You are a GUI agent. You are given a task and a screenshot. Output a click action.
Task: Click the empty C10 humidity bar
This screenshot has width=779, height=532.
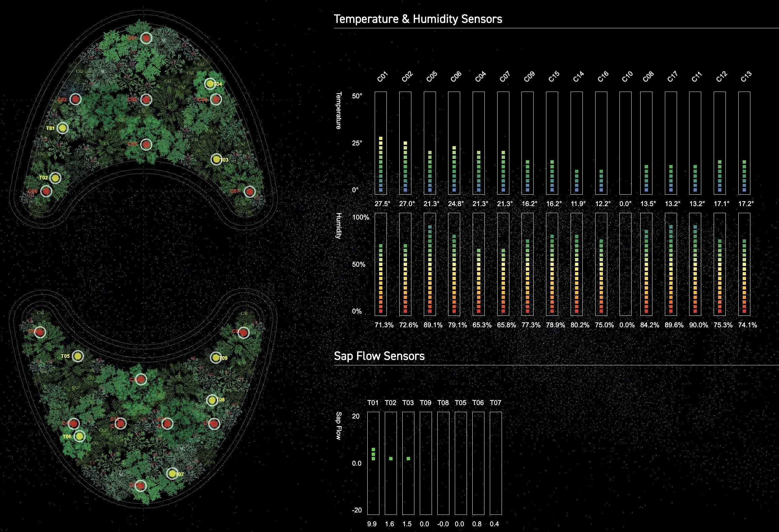click(x=625, y=264)
